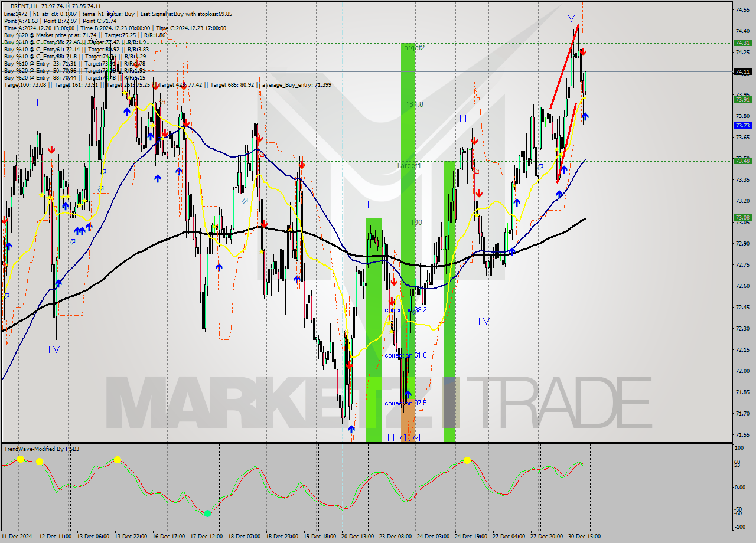Click the 16 Dec 17:00 time label
The width and height of the screenshot is (756, 543).
(169, 537)
